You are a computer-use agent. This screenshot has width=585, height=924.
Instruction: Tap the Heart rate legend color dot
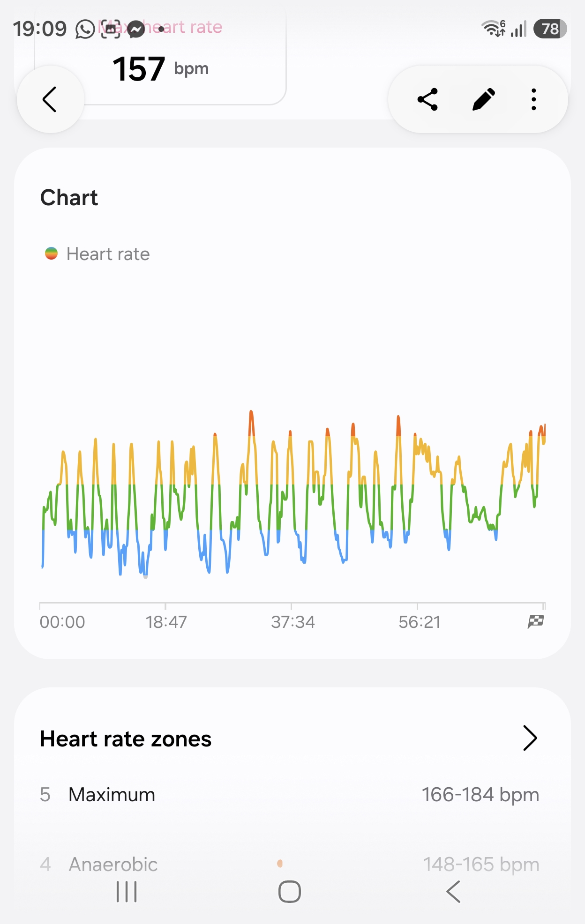51,253
